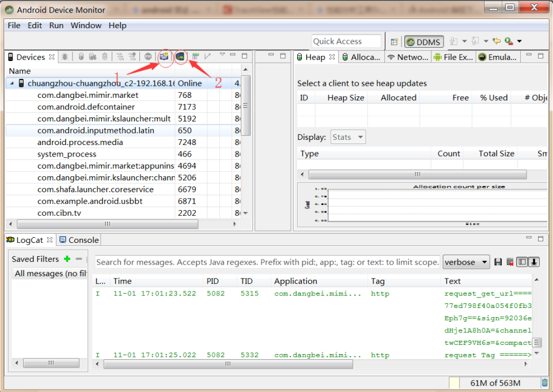Switch to the Console tab
Screen dimensions: 553x392
point(79,240)
